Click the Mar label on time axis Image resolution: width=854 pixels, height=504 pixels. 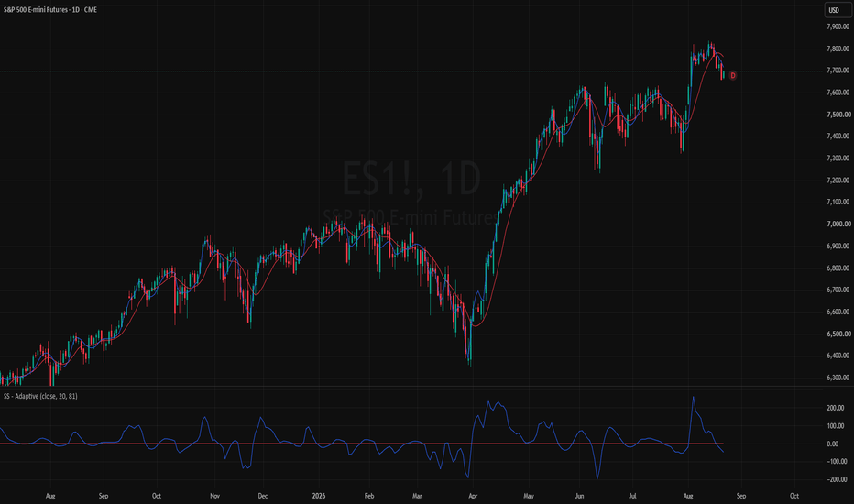[x=417, y=496]
